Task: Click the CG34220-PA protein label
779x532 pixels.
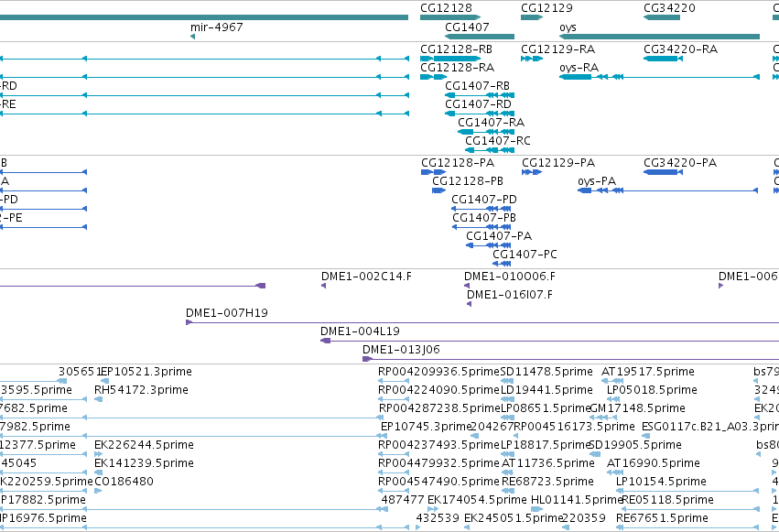Action: (x=679, y=163)
